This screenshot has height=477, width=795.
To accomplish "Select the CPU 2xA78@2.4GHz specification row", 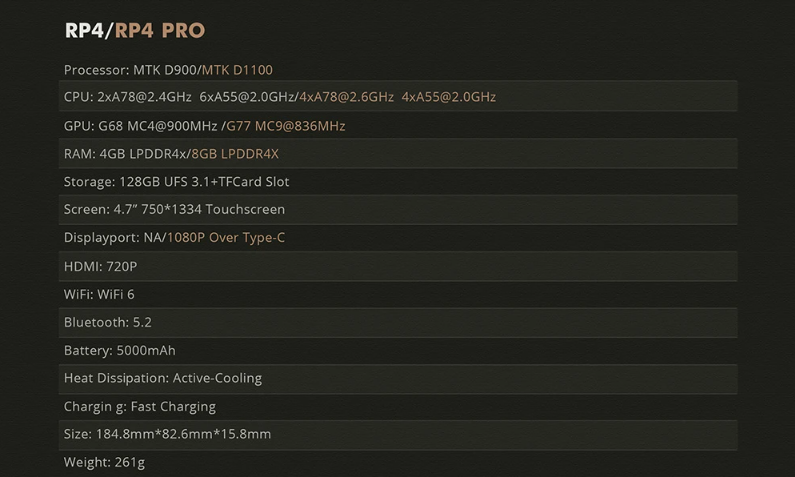I will tap(398, 96).
